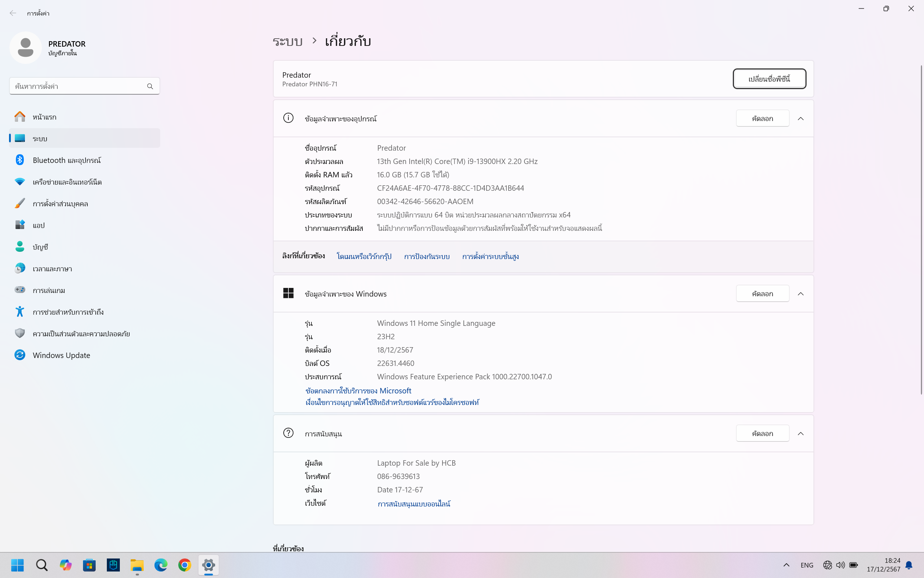Copy support info with คัดลอก
The width and height of the screenshot is (924, 578).
[x=762, y=433]
